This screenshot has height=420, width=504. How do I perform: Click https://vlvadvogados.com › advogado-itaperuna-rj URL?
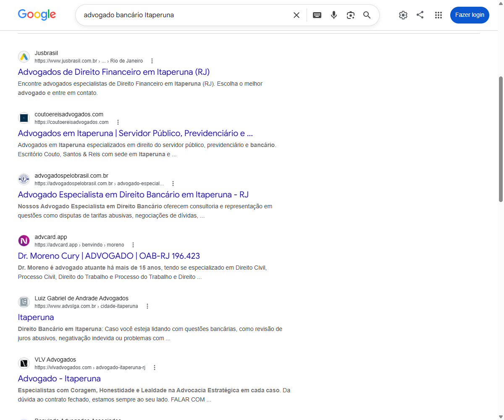click(x=90, y=367)
